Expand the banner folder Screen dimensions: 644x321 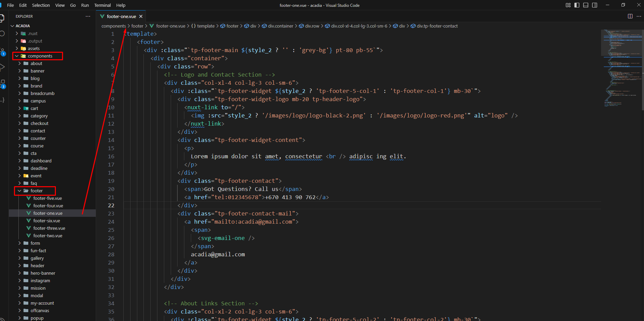(x=19, y=71)
